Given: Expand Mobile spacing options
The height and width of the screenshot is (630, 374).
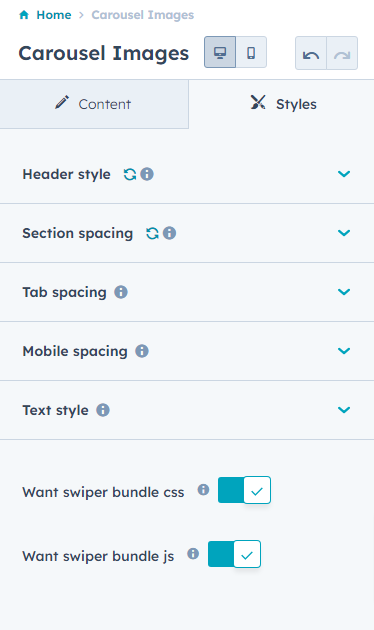Looking at the screenshot, I should [x=187, y=351].
